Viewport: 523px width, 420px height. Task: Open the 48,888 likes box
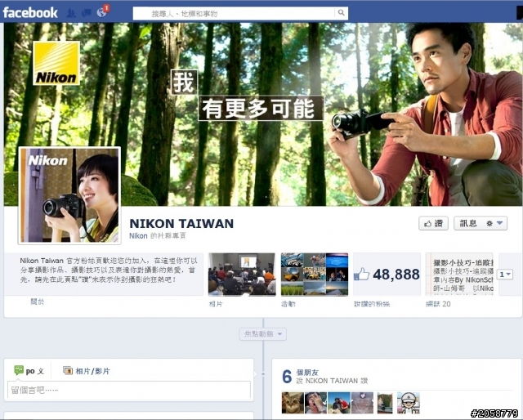[x=387, y=275]
